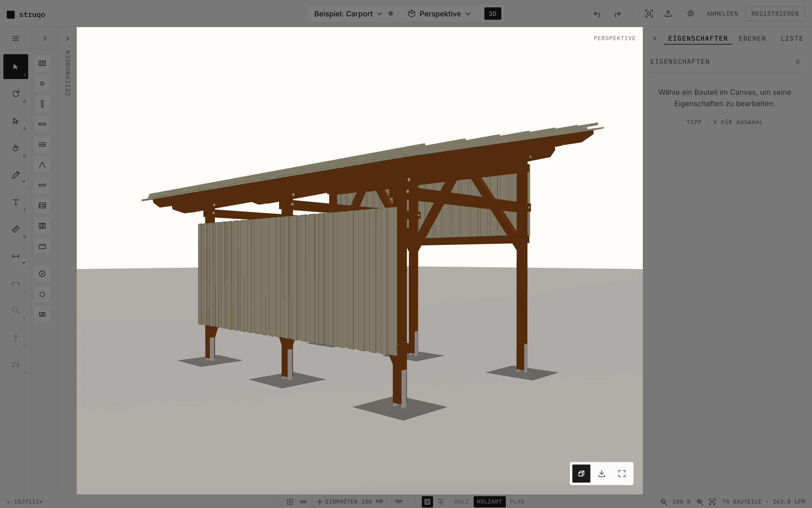
Task: Toggle hatching display in status bar
Action: point(427,502)
